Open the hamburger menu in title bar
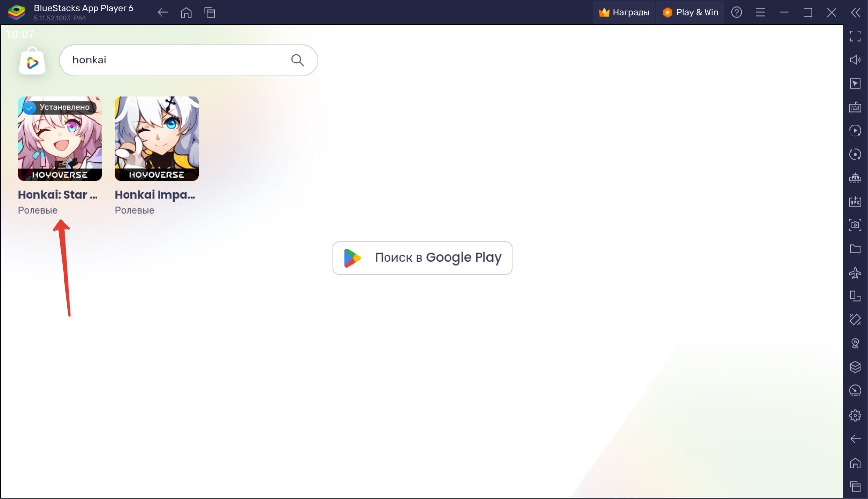The width and height of the screenshot is (868, 499). point(761,12)
